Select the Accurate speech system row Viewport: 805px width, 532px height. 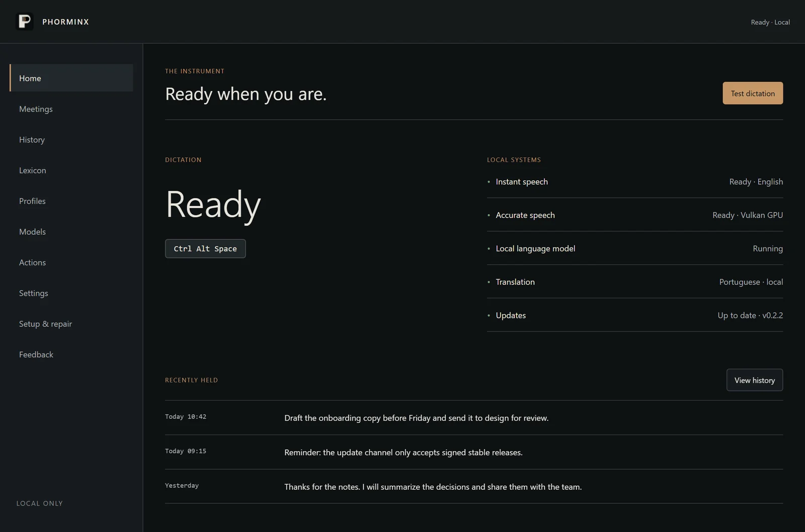pyautogui.click(x=635, y=215)
